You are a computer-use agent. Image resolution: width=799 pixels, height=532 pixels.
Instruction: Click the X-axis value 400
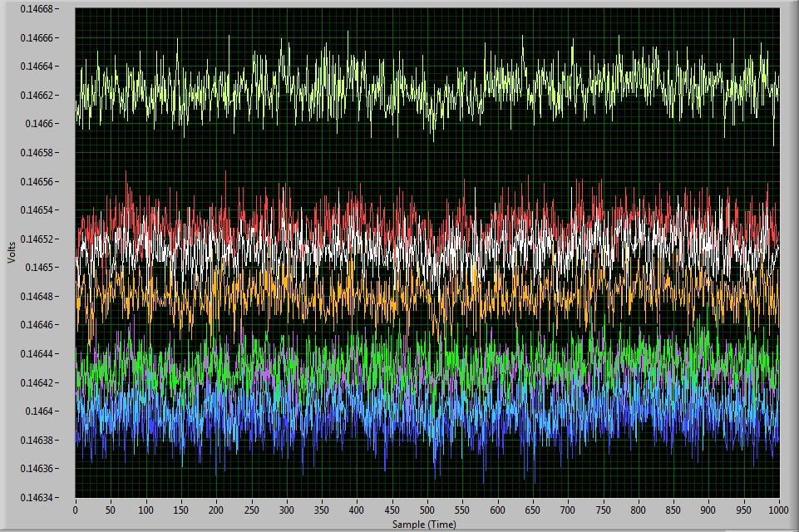point(357,510)
